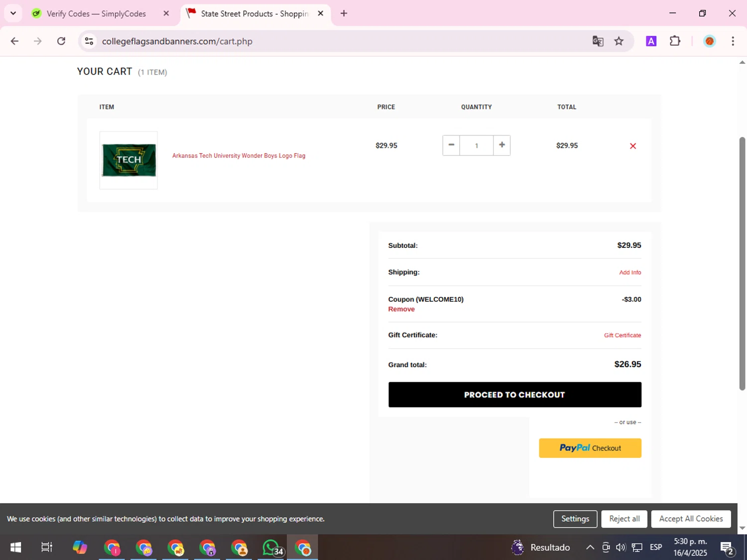Show hidden system tray icons

590,548
